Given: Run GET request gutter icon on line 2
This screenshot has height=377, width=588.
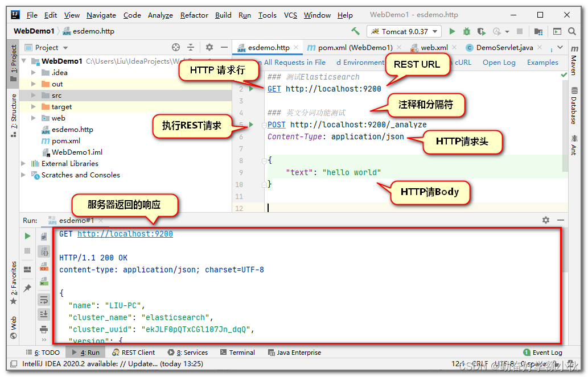Looking at the screenshot, I should 251,89.
